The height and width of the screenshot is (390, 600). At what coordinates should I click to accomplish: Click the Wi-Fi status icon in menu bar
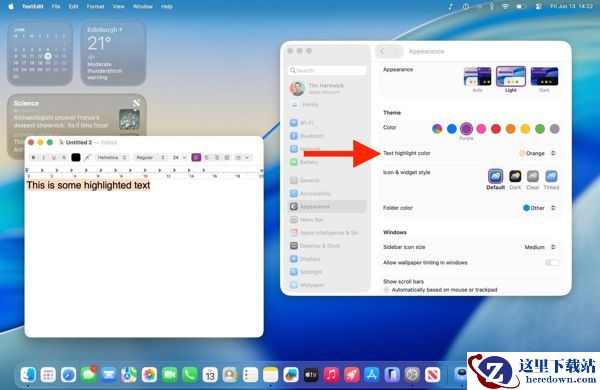pos(505,7)
